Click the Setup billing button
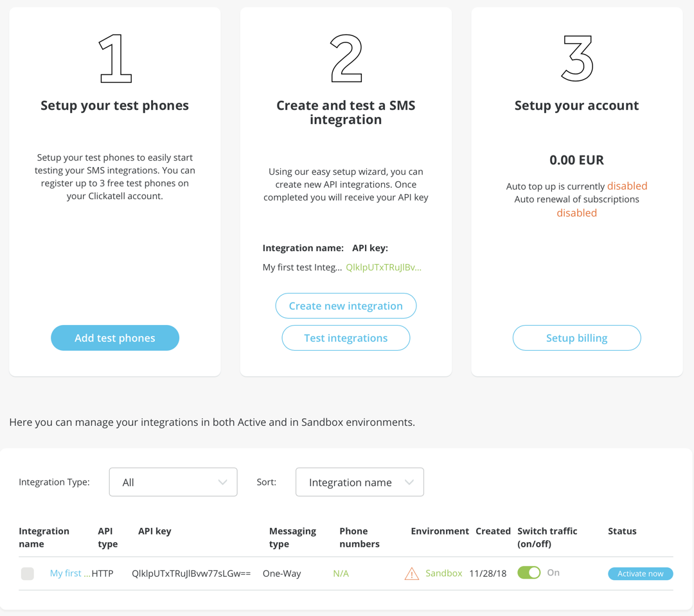 pyautogui.click(x=576, y=338)
